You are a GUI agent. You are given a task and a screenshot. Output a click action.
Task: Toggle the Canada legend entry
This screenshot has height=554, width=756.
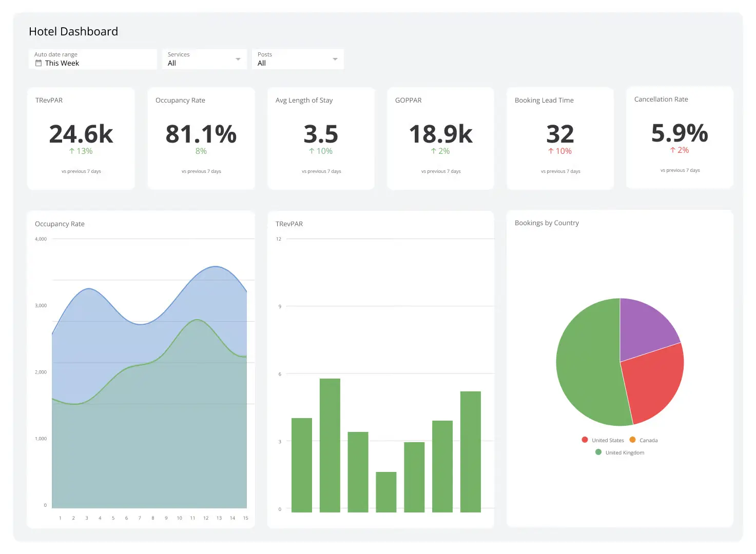tap(650, 440)
